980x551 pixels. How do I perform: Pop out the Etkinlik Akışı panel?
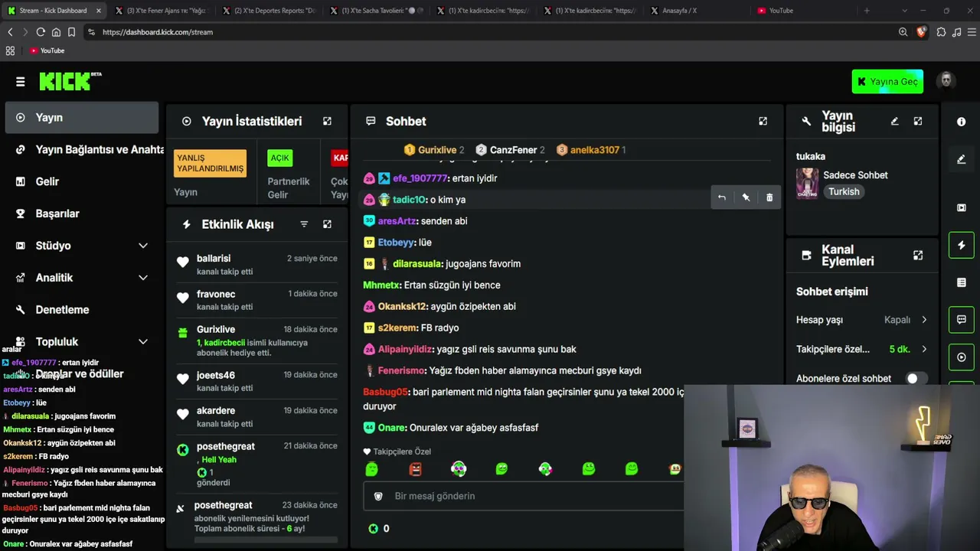click(x=327, y=224)
